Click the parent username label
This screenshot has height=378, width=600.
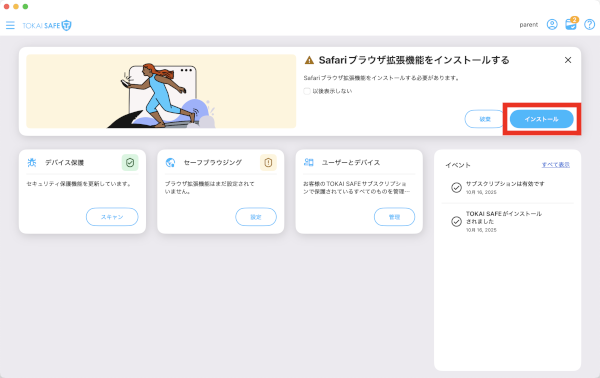528,25
